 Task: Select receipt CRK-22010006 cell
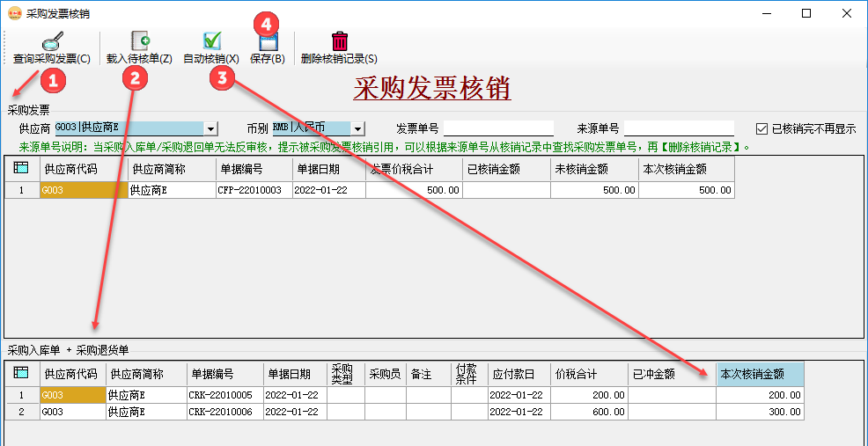224,412
